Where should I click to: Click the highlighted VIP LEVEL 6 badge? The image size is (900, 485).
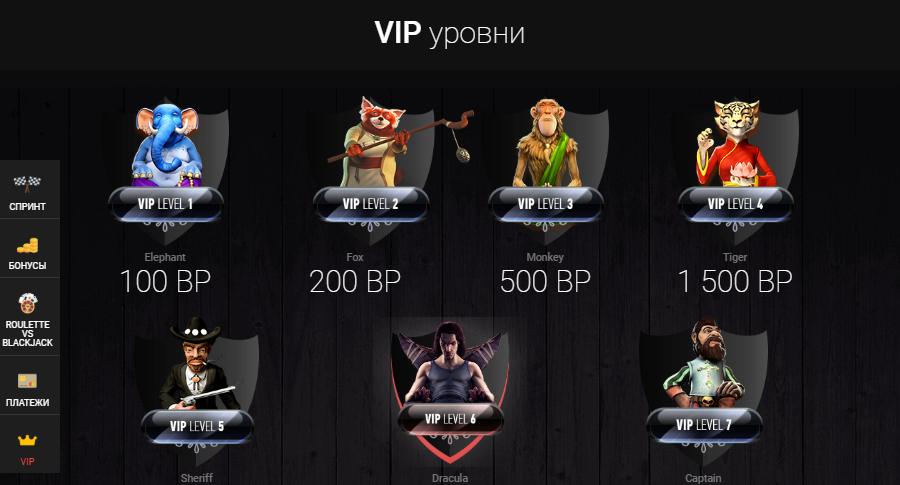click(450, 419)
